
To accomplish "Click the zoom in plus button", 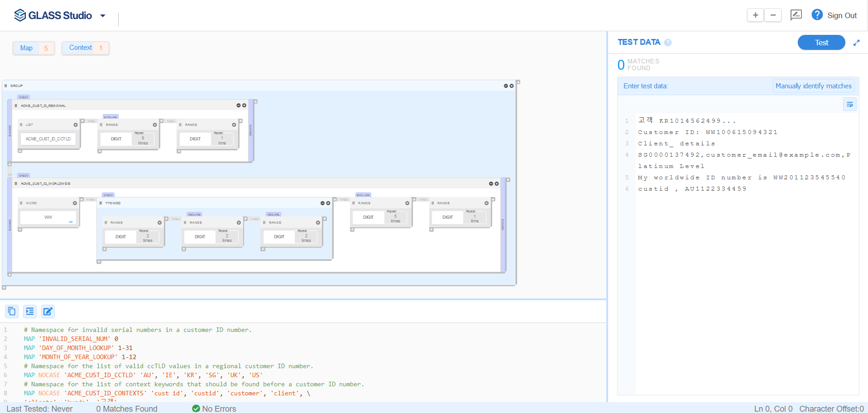I will coord(755,15).
